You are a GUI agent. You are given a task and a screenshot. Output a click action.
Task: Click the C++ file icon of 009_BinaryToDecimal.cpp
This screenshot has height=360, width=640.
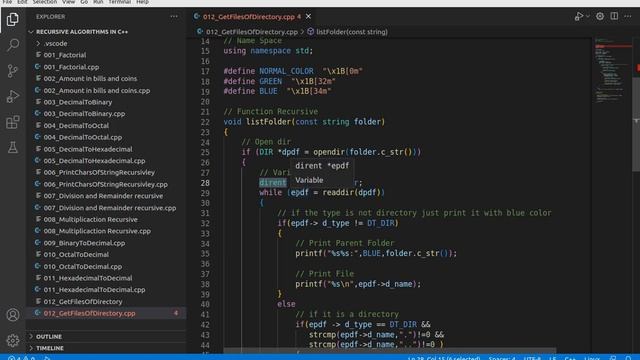(x=38, y=242)
